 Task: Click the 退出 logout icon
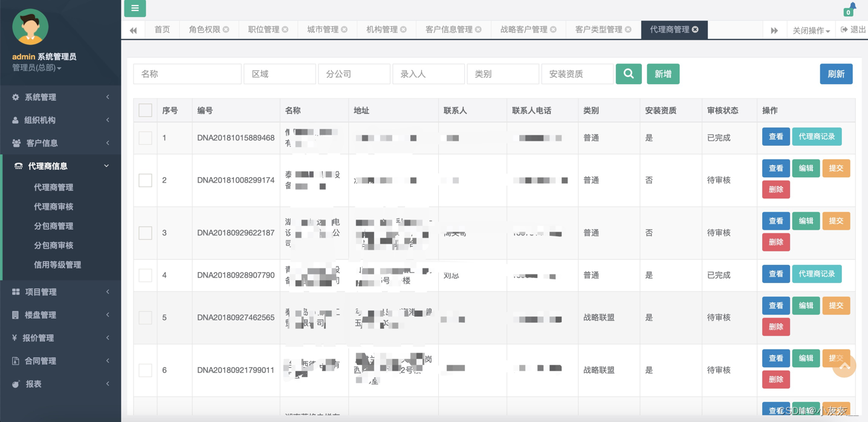click(x=844, y=29)
